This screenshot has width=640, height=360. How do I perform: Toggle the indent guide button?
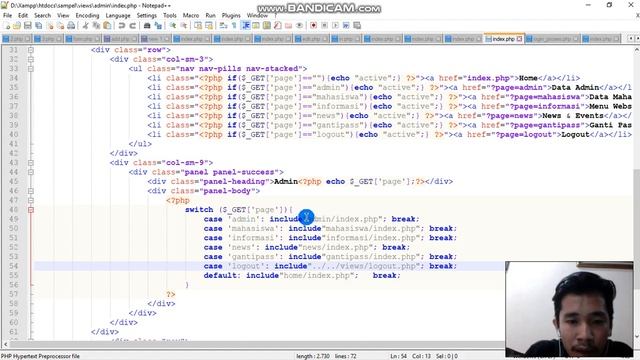(x=245, y=25)
